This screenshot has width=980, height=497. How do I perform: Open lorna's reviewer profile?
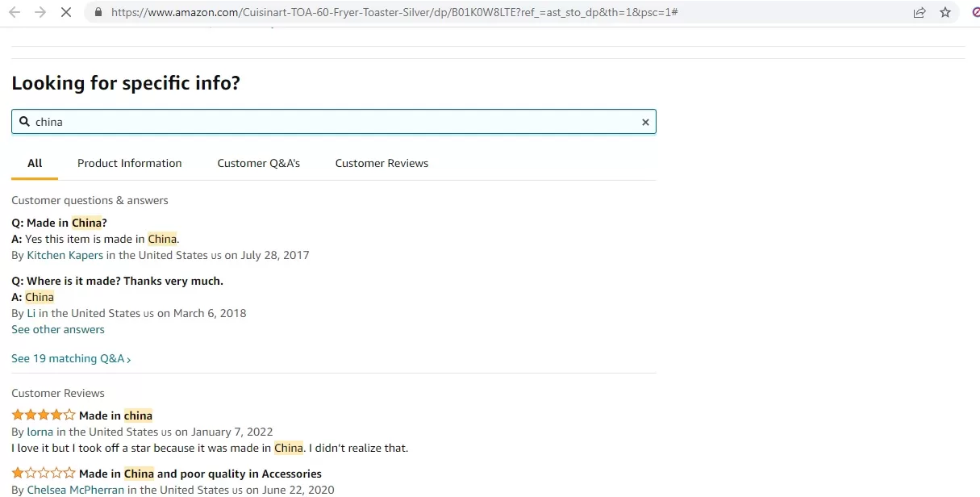(40, 432)
